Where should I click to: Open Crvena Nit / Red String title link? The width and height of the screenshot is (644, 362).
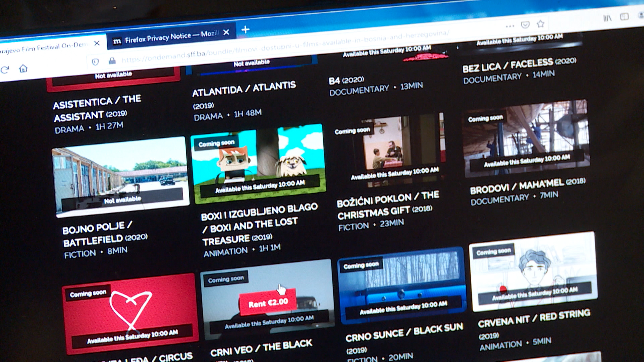[534, 318]
